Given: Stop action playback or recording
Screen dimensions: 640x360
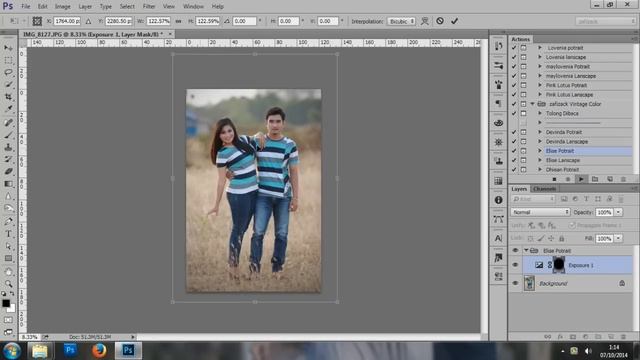Looking at the screenshot, I should click(x=554, y=179).
